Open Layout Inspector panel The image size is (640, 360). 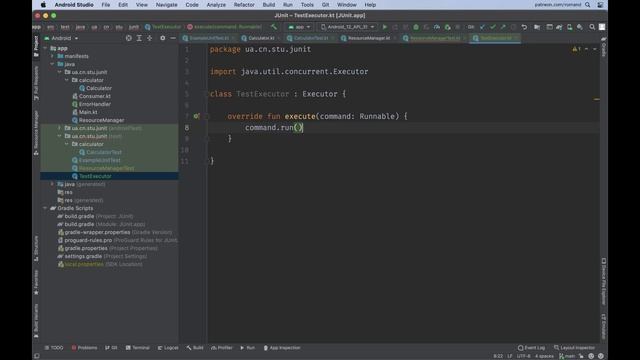[x=574, y=348]
